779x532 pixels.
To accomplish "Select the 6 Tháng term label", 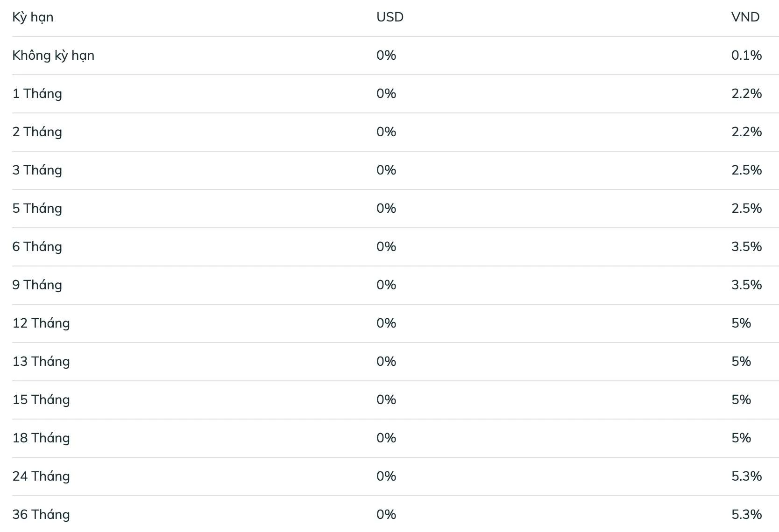I will pyautogui.click(x=37, y=247).
